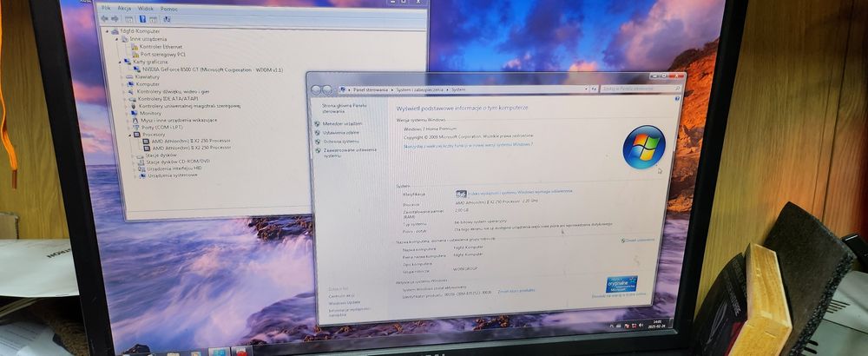Click the blue help icon in Device Manager toolbar
Viewport: 868px width, 356px height.
pyautogui.click(x=142, y=19)
